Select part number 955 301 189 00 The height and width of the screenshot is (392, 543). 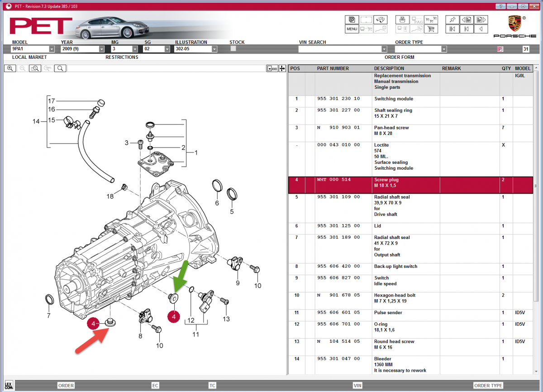pyautogui.click(x=338, y=237)
